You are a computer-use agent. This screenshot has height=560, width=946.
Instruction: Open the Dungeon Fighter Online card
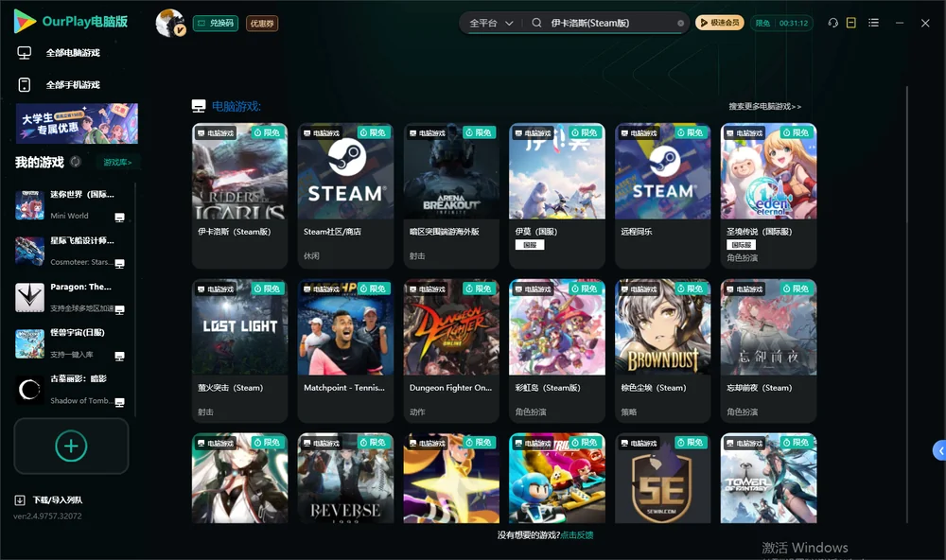click(x=451, y=351)
